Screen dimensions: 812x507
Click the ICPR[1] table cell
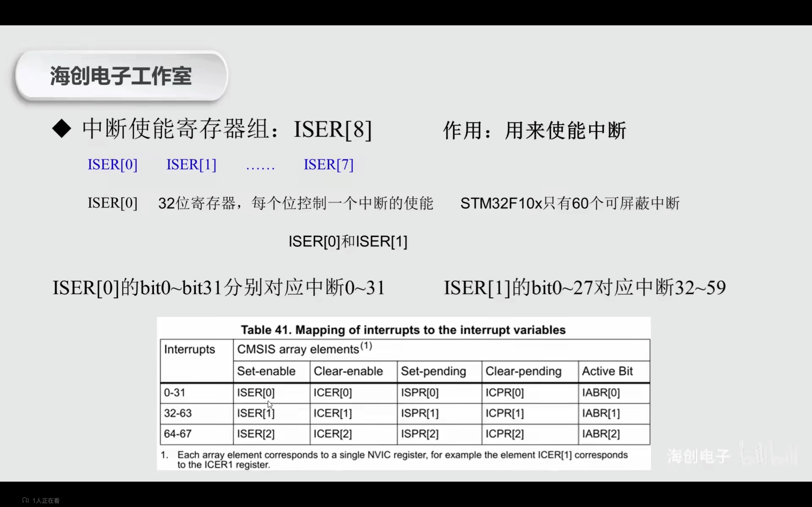tap(504, 413)
